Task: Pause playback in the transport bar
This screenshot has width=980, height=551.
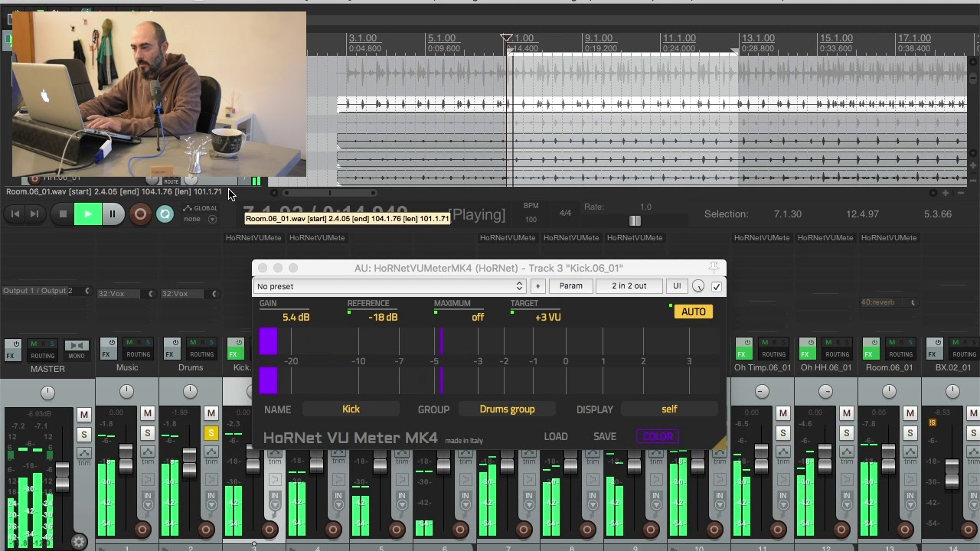Action: [113, 214]
